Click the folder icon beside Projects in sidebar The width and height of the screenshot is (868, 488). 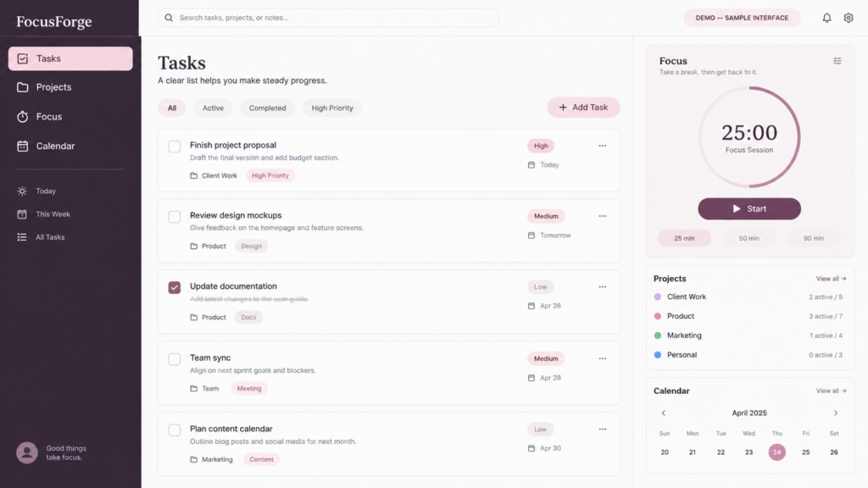[22, 87]
